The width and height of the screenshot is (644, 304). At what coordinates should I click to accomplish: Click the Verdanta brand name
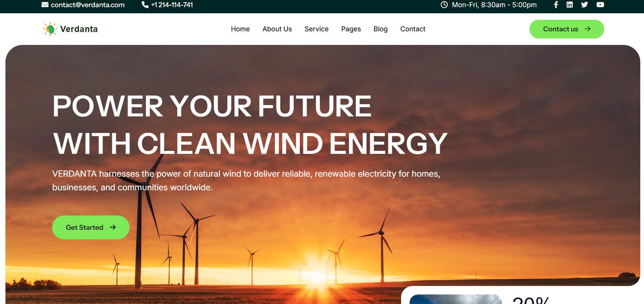pos(79,29)
